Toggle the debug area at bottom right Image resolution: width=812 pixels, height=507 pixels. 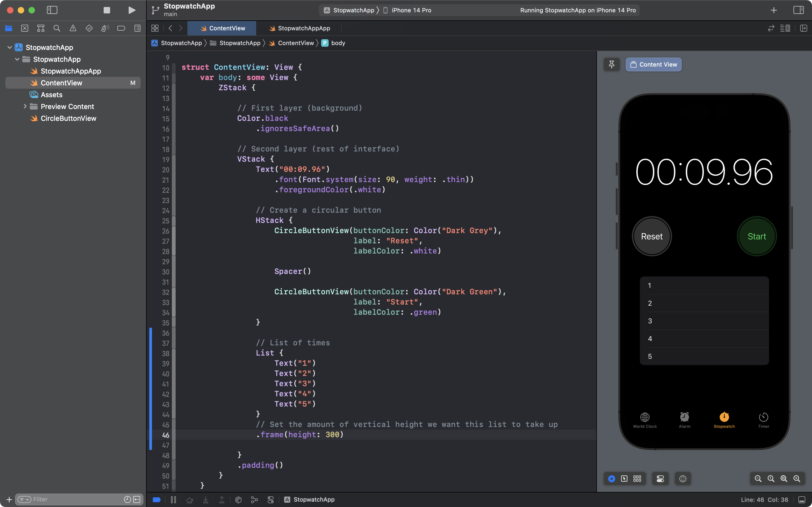[x=802, y=500]
